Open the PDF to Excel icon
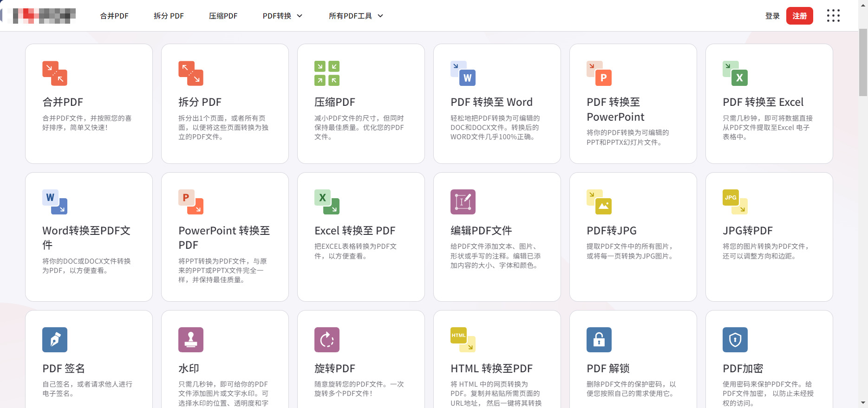This screenshot has height=408, width=868. click(735, 73)
